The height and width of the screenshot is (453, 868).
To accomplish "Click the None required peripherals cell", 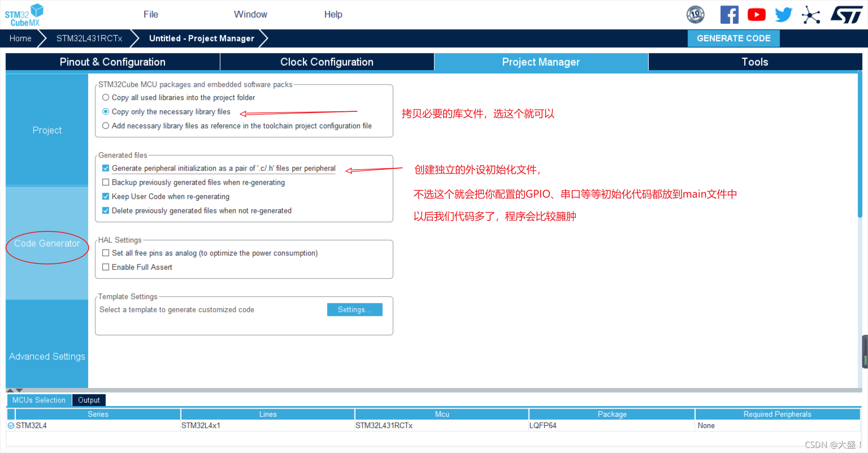I will point(777,425).
